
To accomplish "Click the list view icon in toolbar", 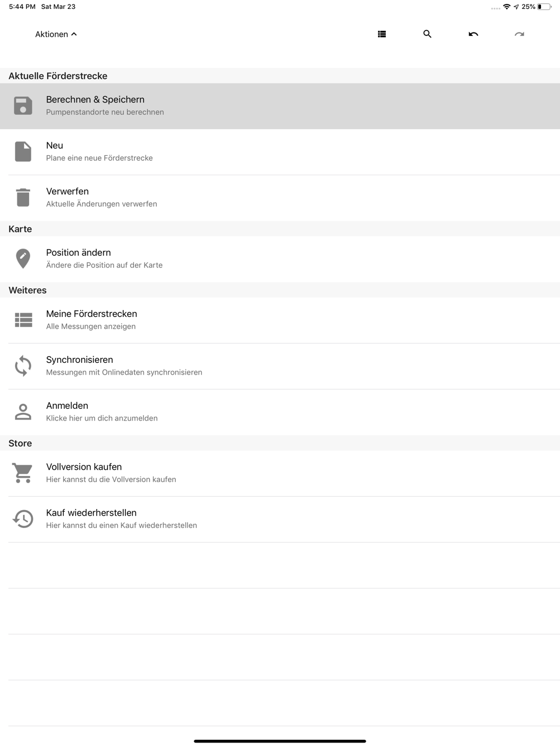I will (x=382, y=34).
